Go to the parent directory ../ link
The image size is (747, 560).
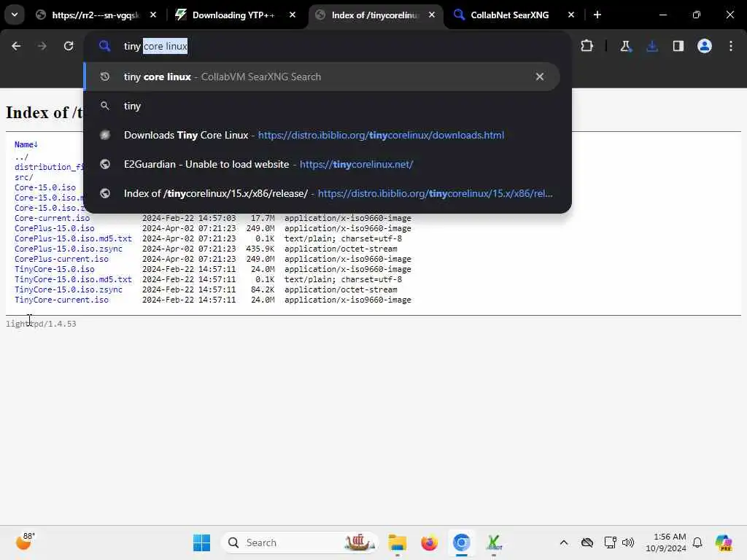coord(21,157)
